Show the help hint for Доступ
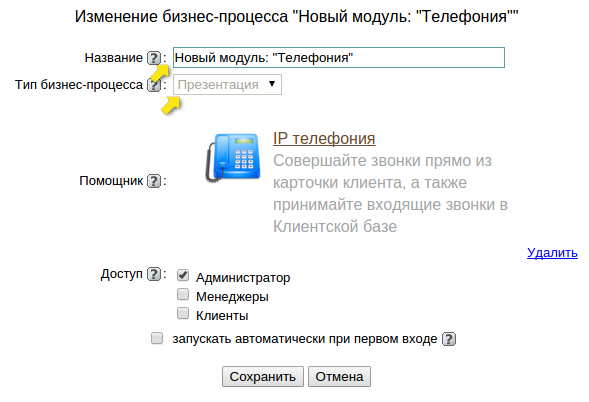 pos(154,274)
